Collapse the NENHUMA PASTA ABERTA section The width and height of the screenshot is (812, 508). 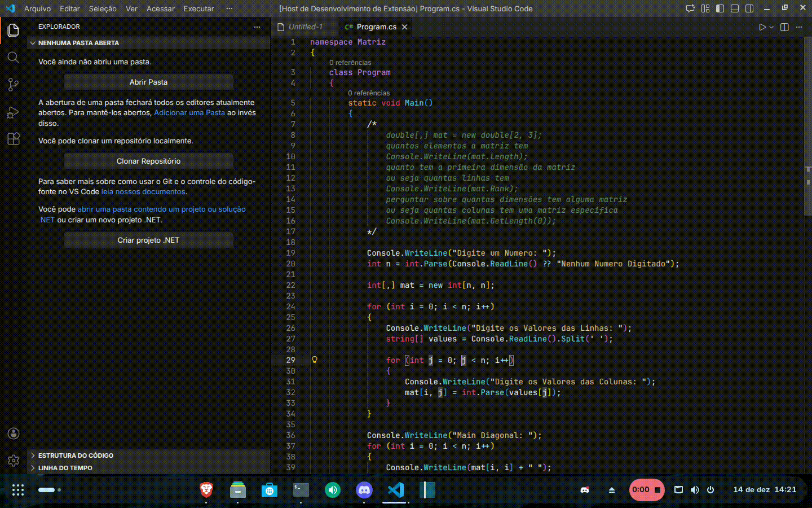149,43
